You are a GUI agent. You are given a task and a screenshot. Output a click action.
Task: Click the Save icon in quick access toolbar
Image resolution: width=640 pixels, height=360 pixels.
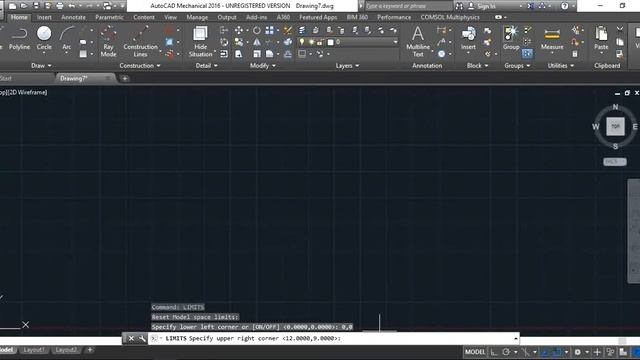[x=36, y=6]
